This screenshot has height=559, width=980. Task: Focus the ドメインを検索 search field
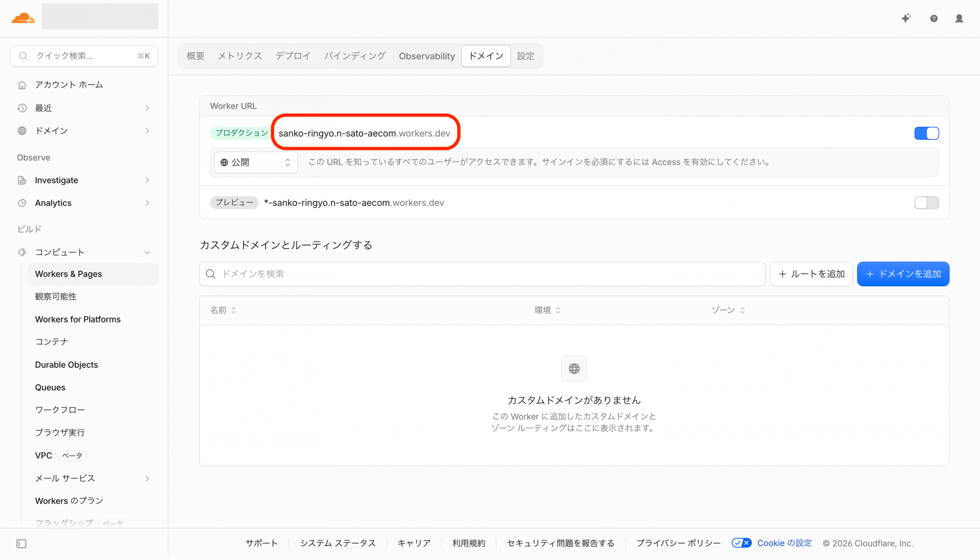click(482, 274)
